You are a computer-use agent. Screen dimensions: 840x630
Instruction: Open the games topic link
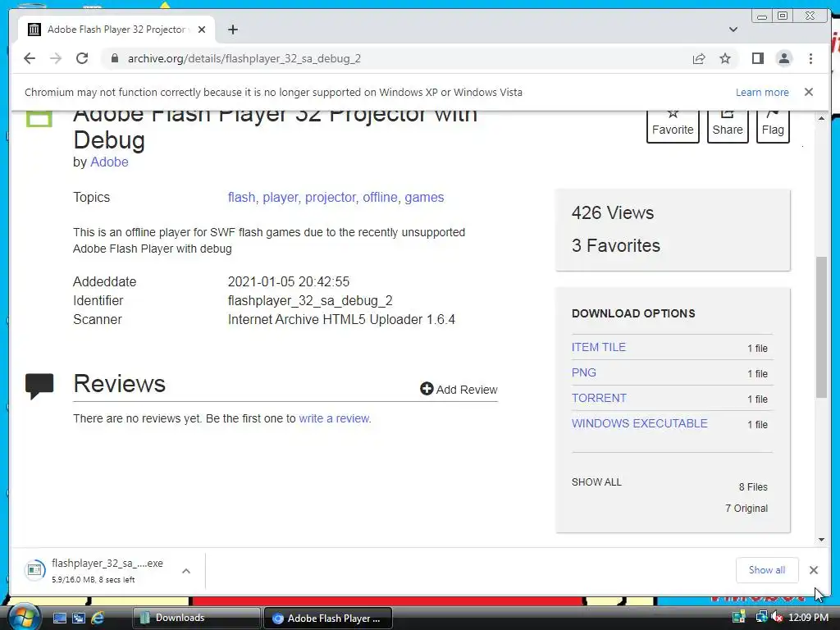tap(424, 197)
